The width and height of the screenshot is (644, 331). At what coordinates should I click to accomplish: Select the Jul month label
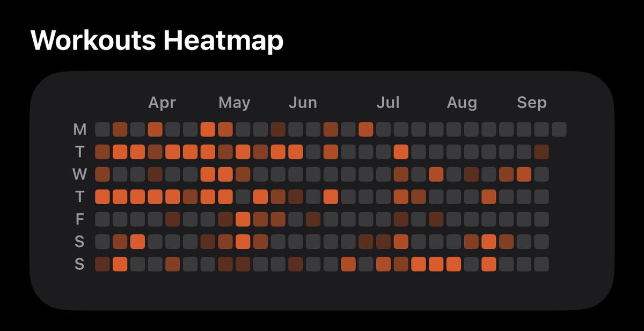[x=388, y=103]
